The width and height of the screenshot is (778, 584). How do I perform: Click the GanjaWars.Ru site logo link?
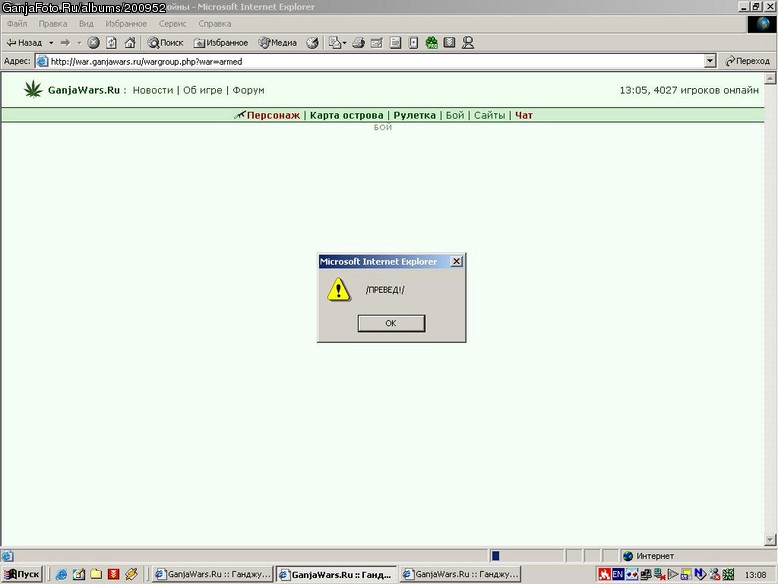(84, 90)
